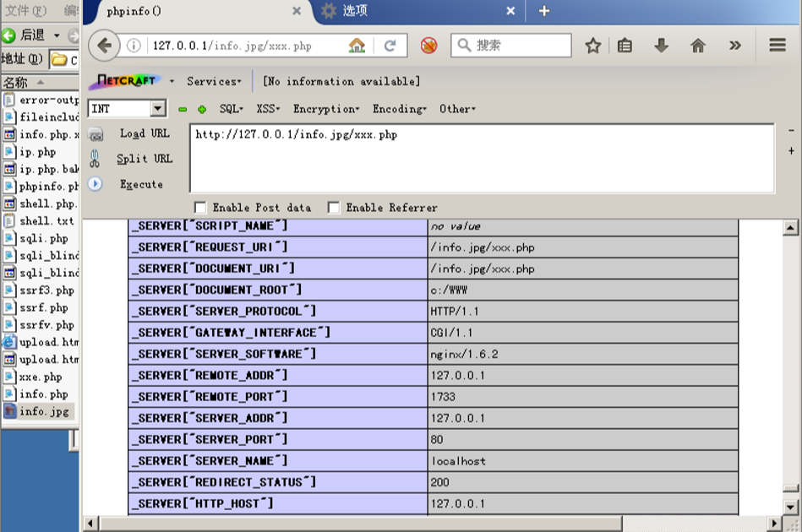Viewport: 802px width, 532px height.
Task: Open the hamburger menu icon
Action: (x=777, y=46)
